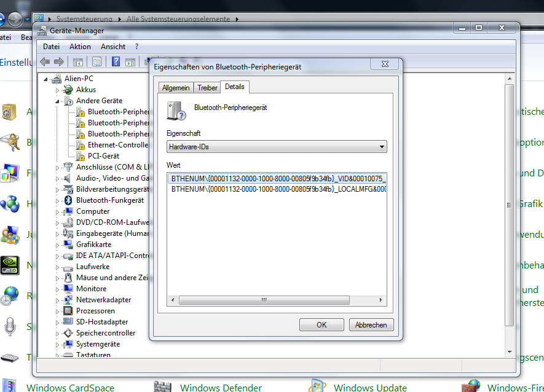This screenshot has height=392, width=544.
Task: Click the Alien-PC root computer icon
Action: click(57, 79)
